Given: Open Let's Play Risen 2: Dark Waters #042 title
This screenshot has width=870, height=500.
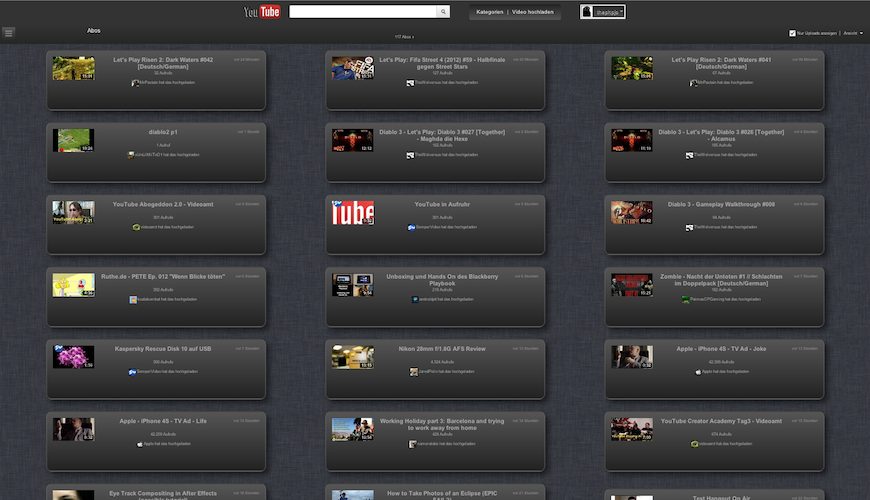Looking at the screenshot, I should point(163,63).
